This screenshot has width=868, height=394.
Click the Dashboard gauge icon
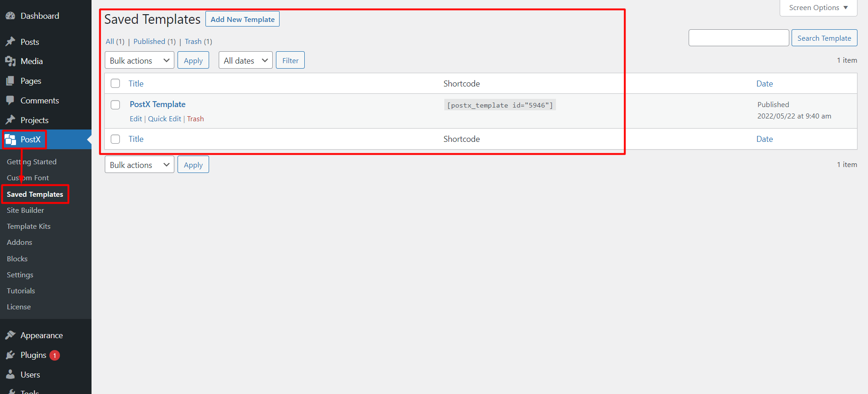click(x=10, y=16)
